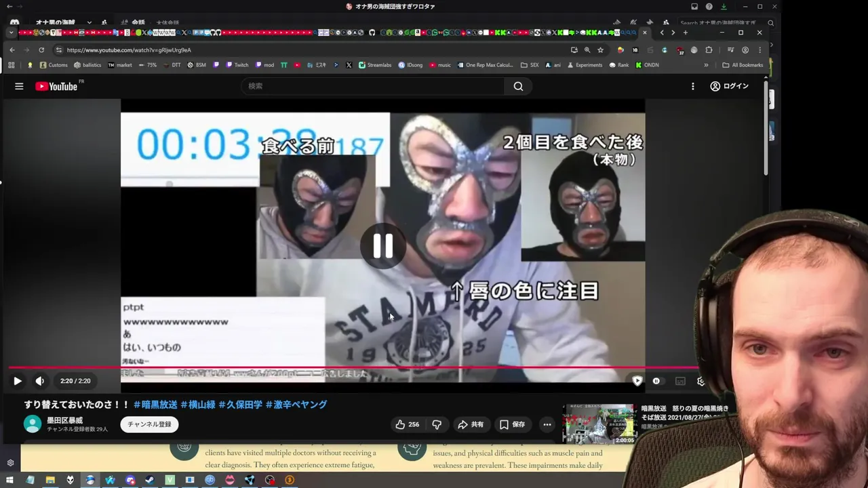Expand the tab search dropdown arrow

click(x=11, y=33)
